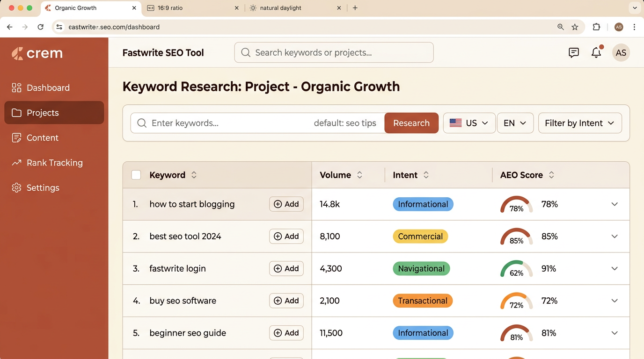Click the 72% orange AEO gauge

(517, 302)
